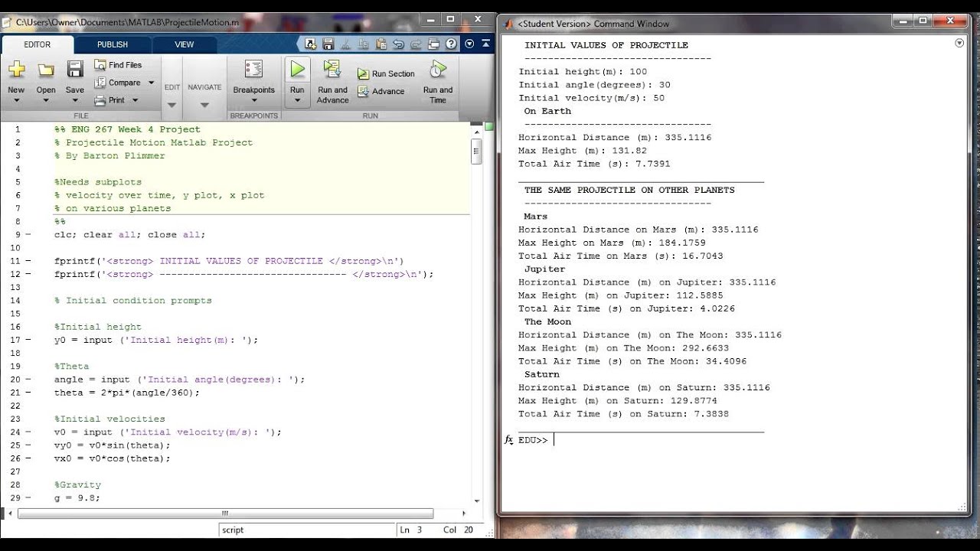Click the 'Ln 3' status indicator
The height and width of the screenshot is (551, 980).
click(x=410, y=530)
